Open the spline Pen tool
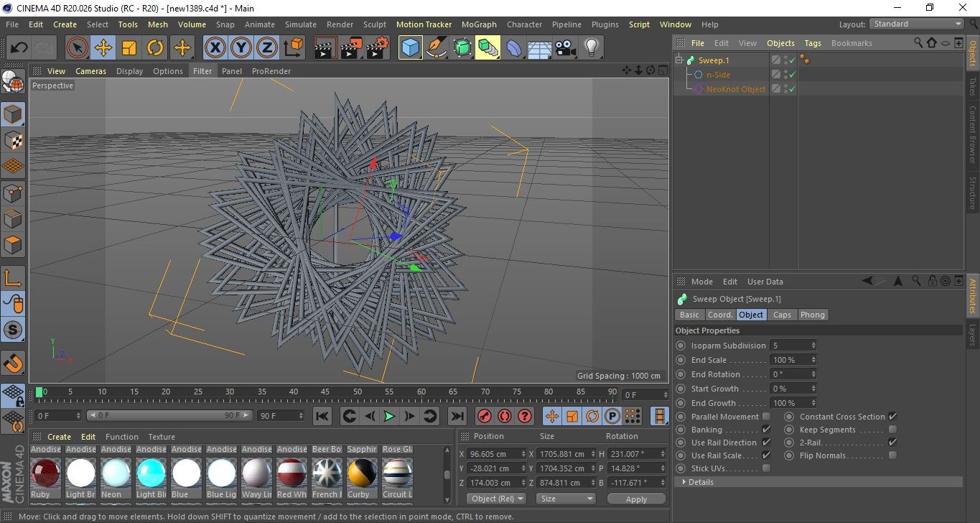Image resolution: width=980 pixels, height=523 pixels. click(x=436, y=48)
